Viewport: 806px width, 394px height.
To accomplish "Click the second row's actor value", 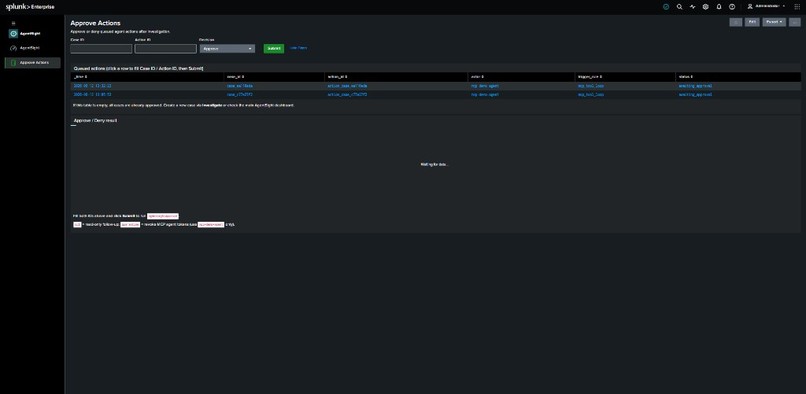I will (485, 95).
